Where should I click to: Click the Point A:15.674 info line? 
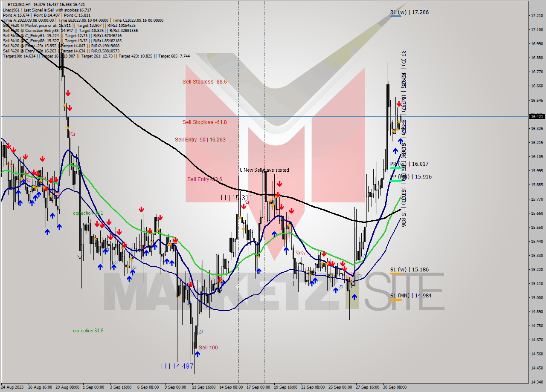tap(46, 15)
